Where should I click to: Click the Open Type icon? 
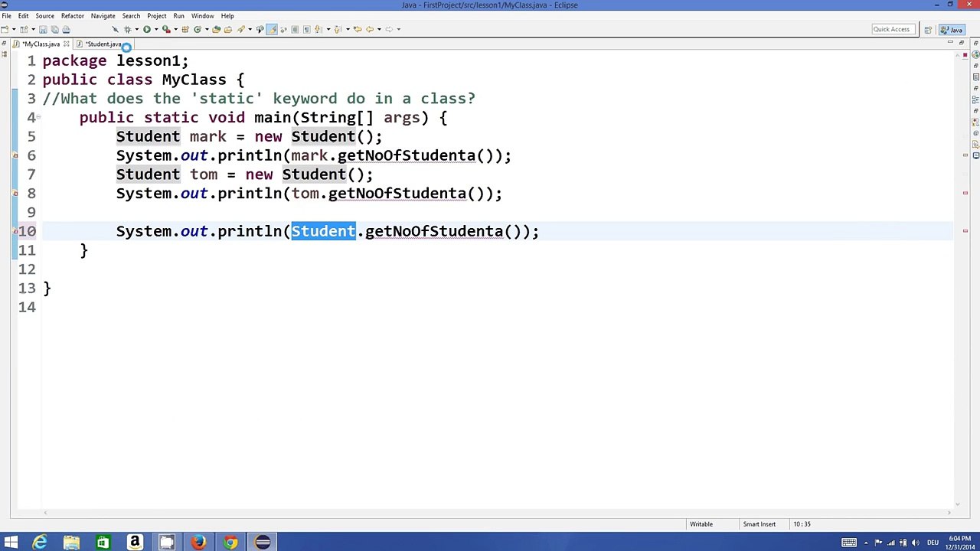point(216,29)
